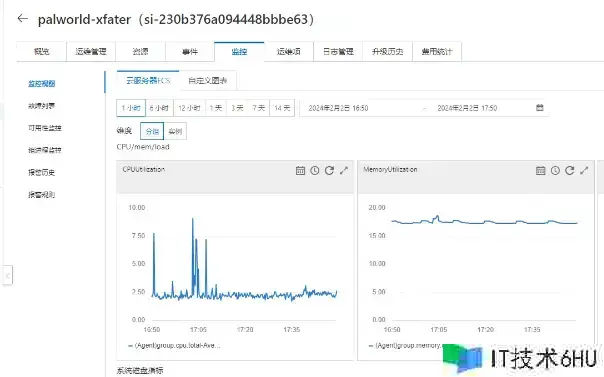The image size is (604, 377).
Task: Click the end time field showing 17:50
Action: click(467, 108)
